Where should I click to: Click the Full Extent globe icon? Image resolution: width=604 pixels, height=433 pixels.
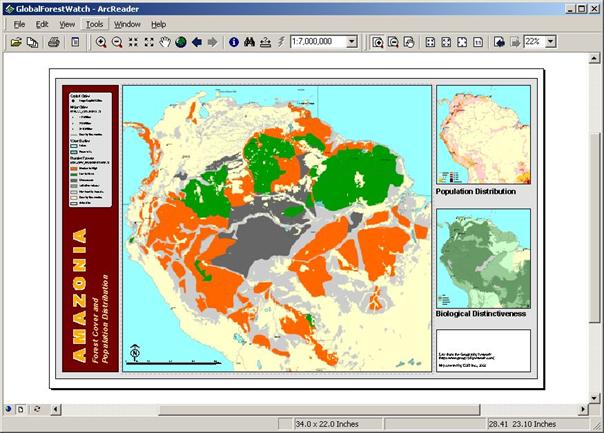tap(181, 42)
